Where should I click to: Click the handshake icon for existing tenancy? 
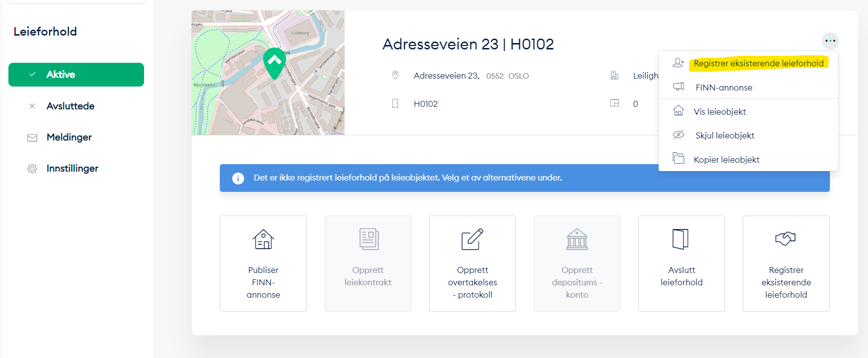(785, 239)
